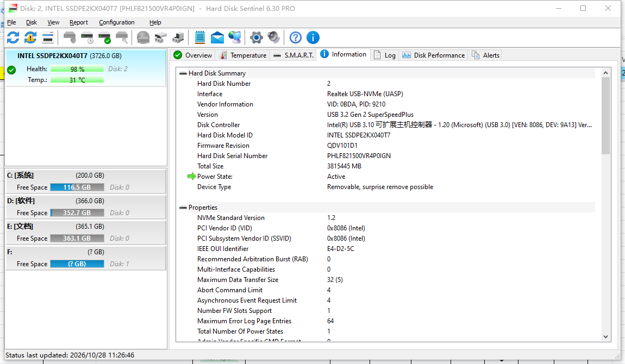Click the blue envelope email icon
The height and width of the screenshot is (364, 625).
217,38
